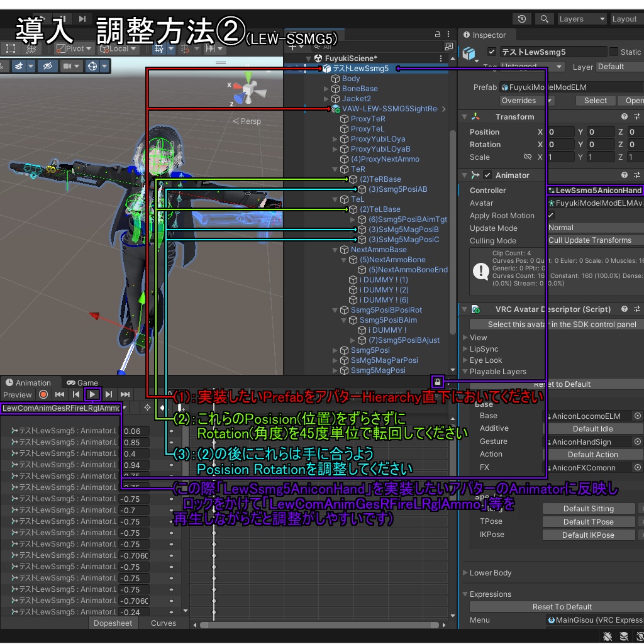Switch to the Game tab
This screenshot has height=644, width=644.
(82, 382)
